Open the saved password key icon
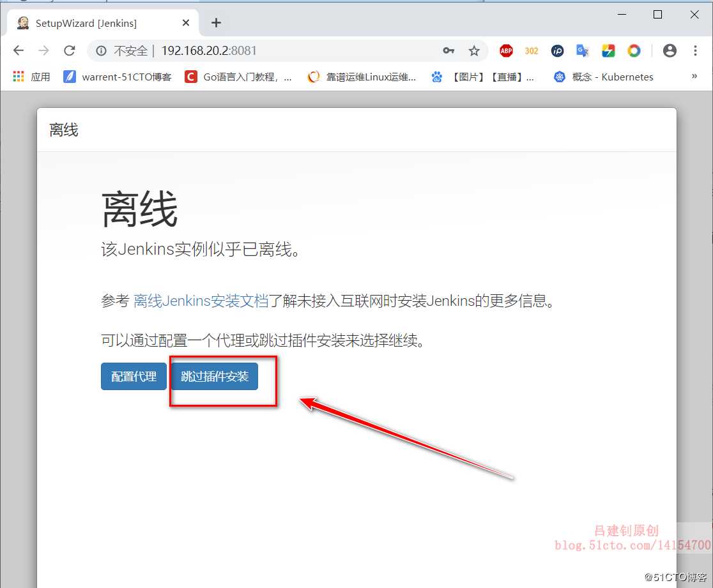Screen dimensions: 713x588 (x=448, y=50)
